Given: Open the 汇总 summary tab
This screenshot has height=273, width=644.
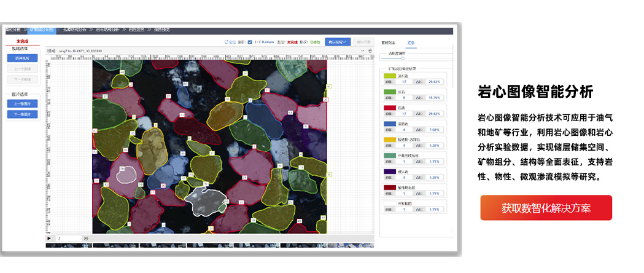Looking at the screenshot, I should (411, 42).
